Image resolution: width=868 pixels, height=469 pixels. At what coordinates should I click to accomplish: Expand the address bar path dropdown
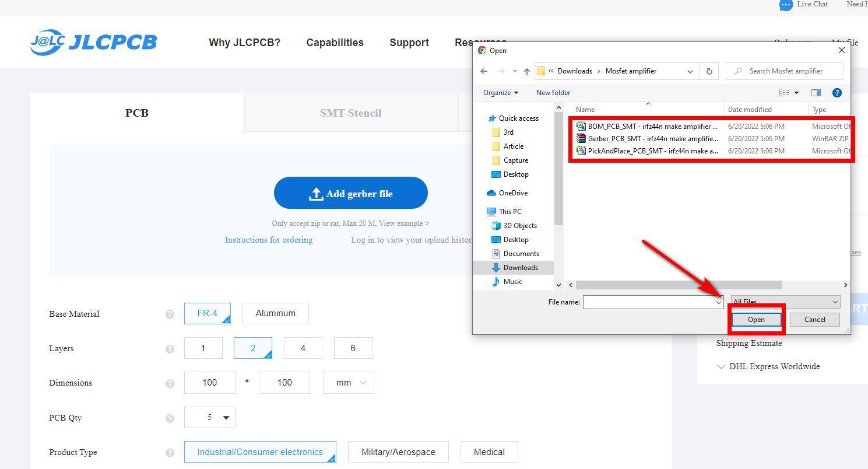coord(690,71)
